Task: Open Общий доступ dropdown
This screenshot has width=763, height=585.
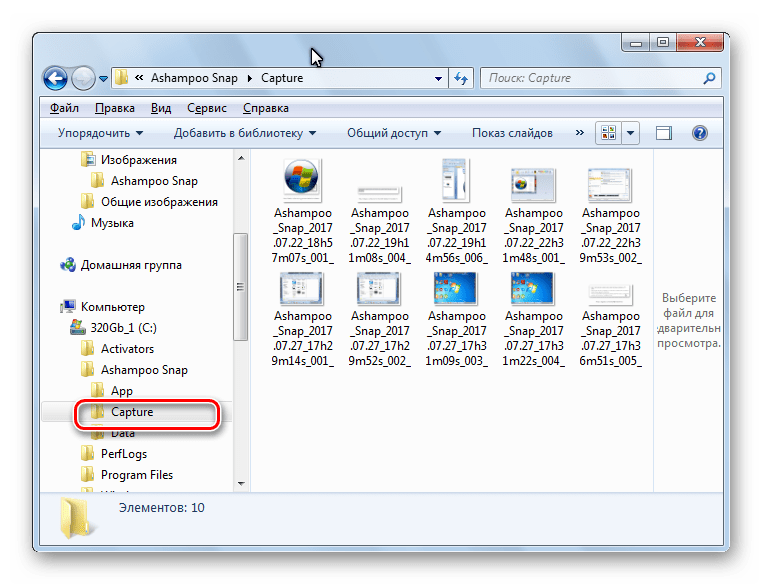Action: 394,133
